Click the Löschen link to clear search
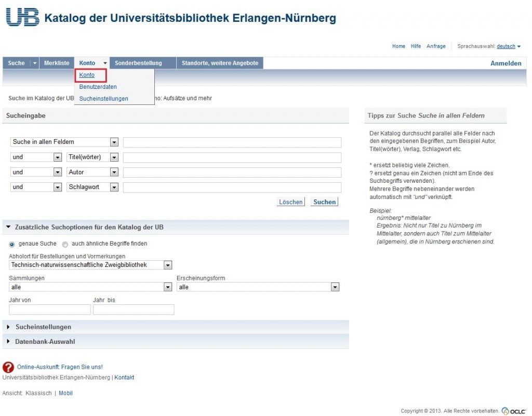532x416 pixels. (290, 202)
